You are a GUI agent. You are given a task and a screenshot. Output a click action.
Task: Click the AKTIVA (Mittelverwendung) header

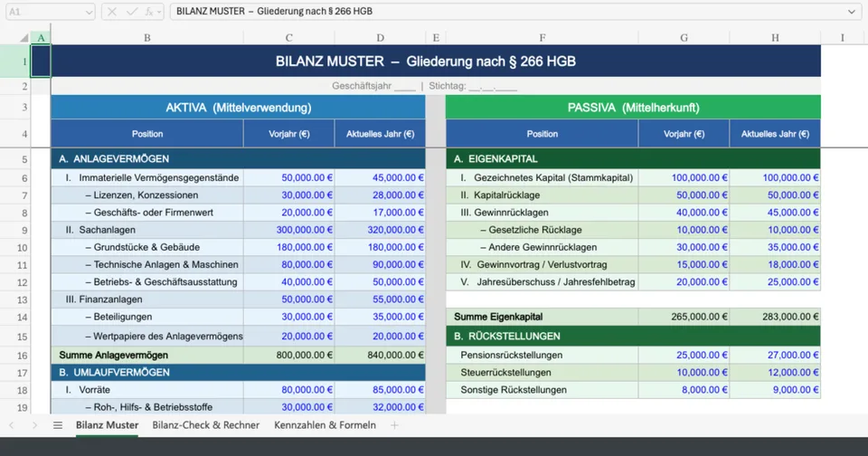238,108
